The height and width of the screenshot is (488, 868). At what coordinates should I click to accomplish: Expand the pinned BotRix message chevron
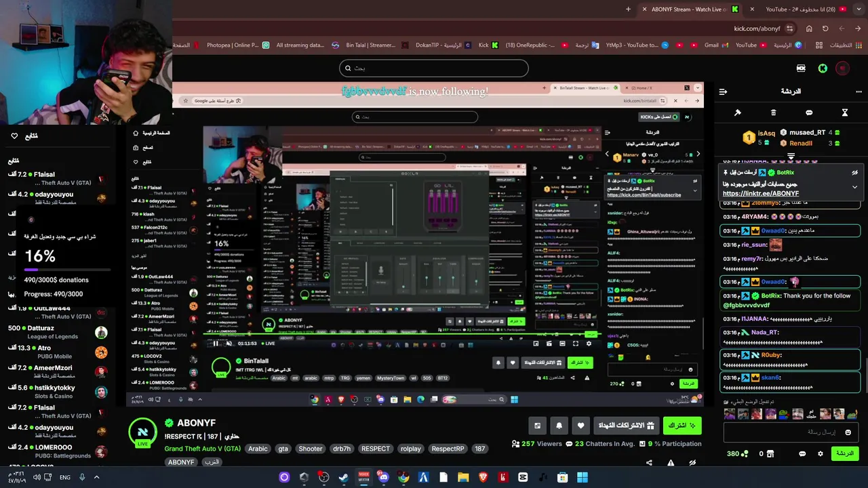click(x=854, y=186)
